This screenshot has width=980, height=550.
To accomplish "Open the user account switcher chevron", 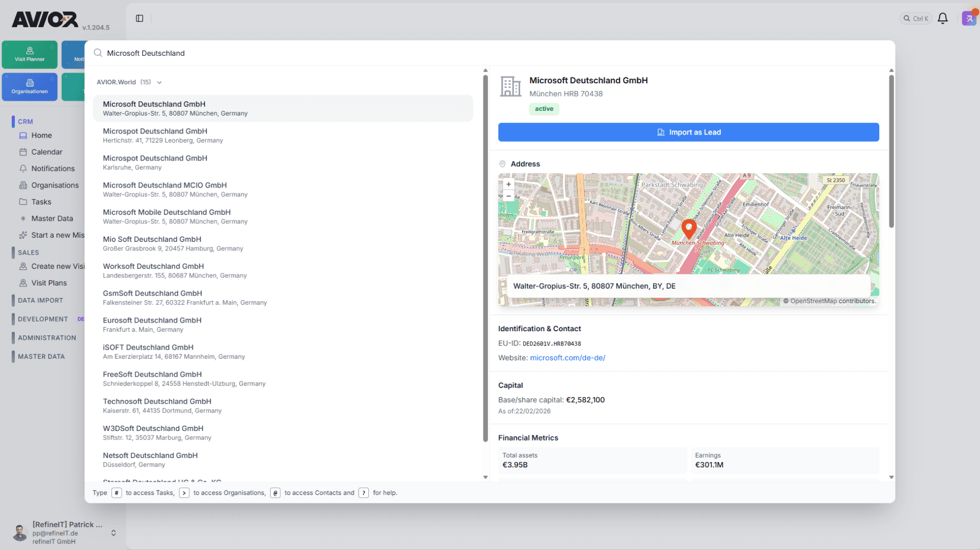I will coord(114,533).
